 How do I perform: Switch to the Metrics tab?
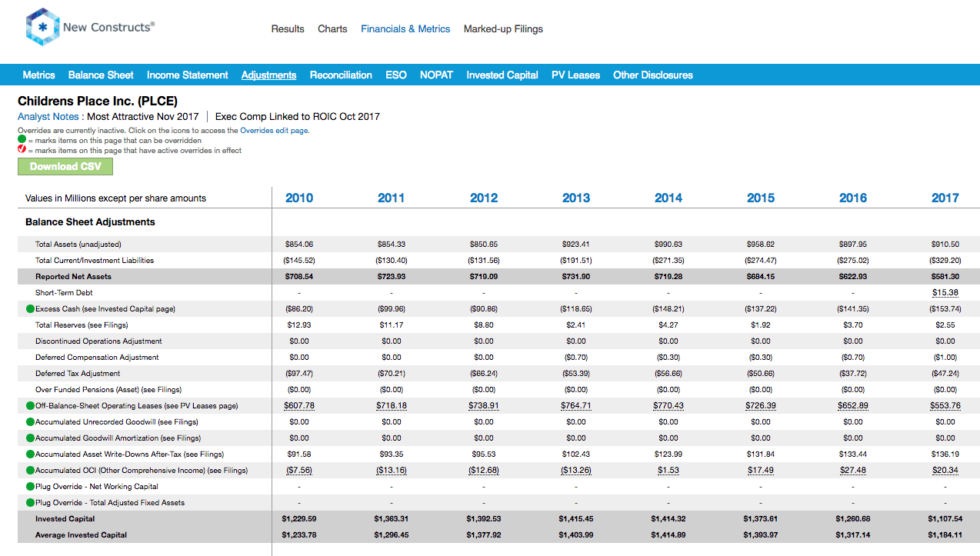(x=38, y=75)
